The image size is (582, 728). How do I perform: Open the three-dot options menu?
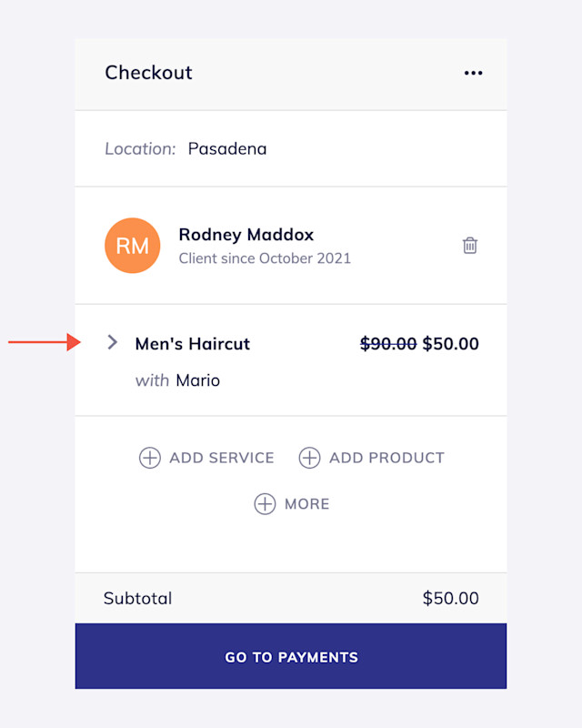(x=473, y=73)
